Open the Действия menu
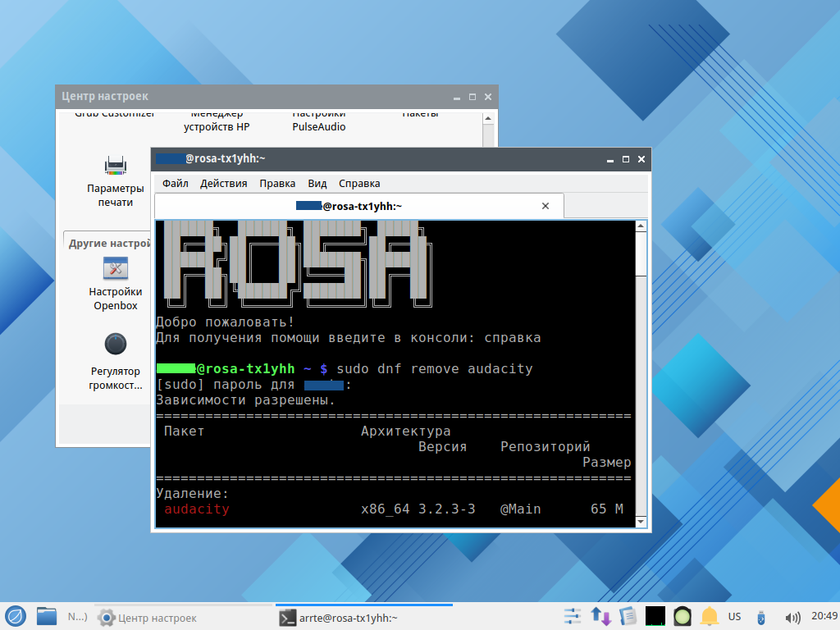 tap(224, 184)
